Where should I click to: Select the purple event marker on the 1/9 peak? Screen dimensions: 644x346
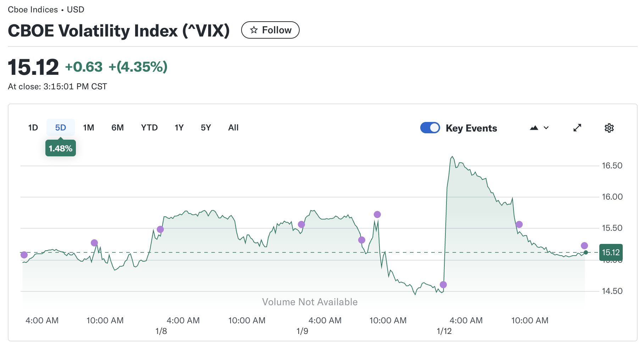click(302, 224)
